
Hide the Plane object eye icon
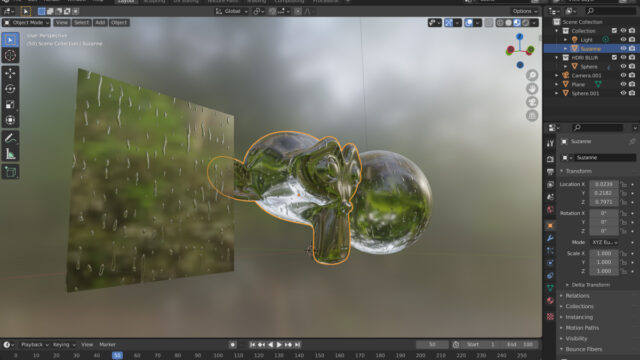623,84
